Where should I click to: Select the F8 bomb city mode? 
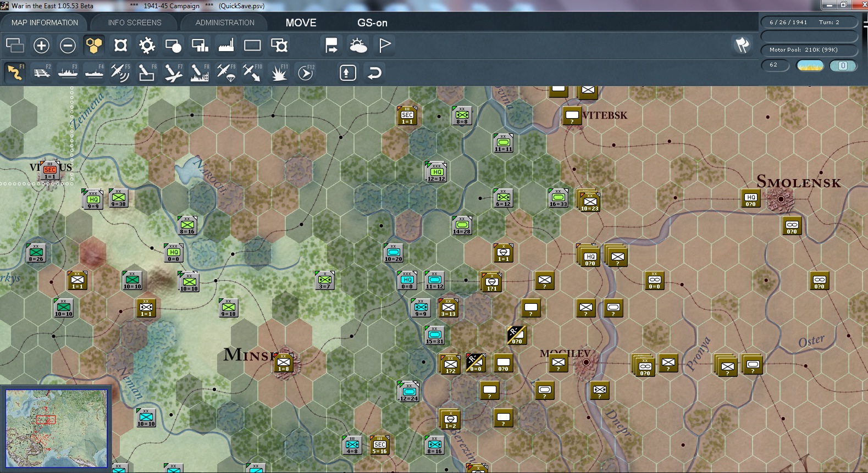tap(200, 73)
